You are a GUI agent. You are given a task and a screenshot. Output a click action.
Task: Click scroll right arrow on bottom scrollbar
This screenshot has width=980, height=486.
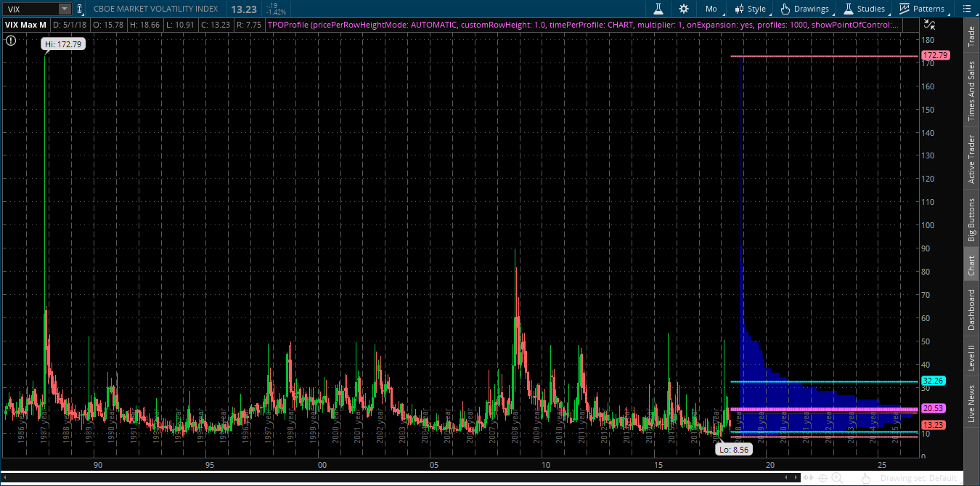tap(796, 477)
